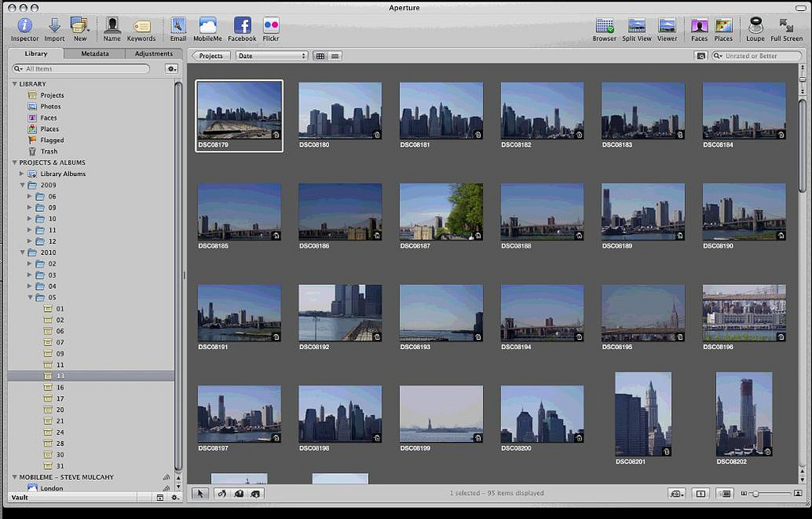Adjust the thumbnail size slider

[756, 494]
